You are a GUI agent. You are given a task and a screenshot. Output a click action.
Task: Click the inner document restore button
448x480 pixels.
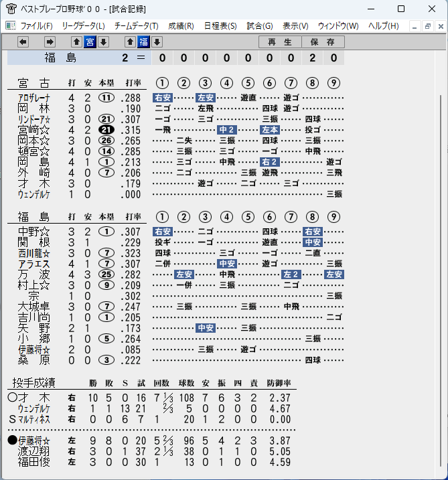(427, 26)
